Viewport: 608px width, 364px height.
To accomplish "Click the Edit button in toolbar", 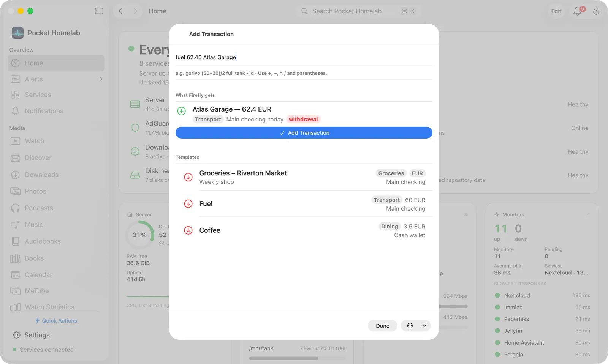I will [x=556, y=11].
